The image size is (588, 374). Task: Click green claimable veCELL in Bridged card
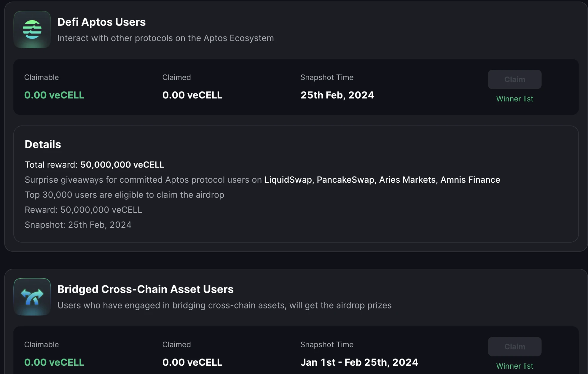coord(54,362)
